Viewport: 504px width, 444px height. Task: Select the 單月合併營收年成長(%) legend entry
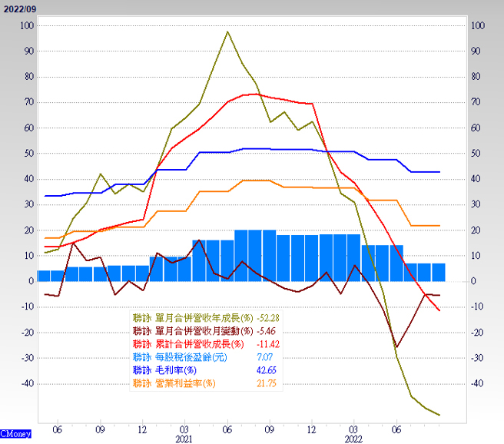(192, 317)
